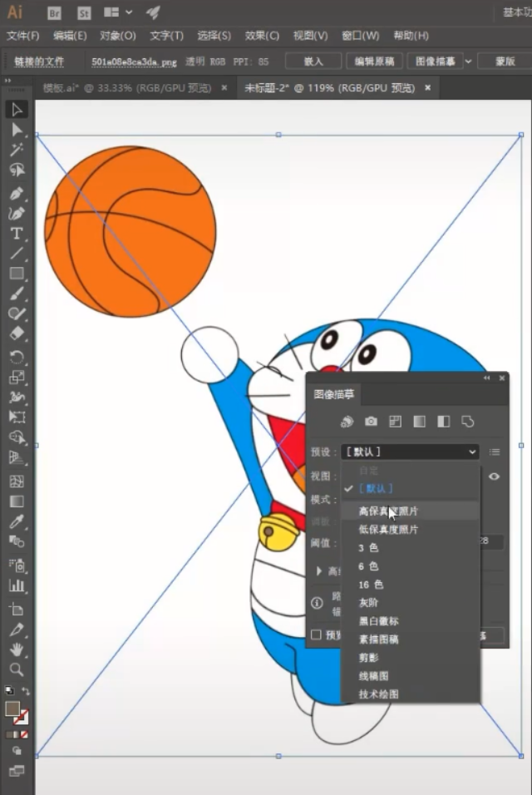Select the Gradient tool
The width and height of the screenshot is (532, 795).
tap(17, 501)
